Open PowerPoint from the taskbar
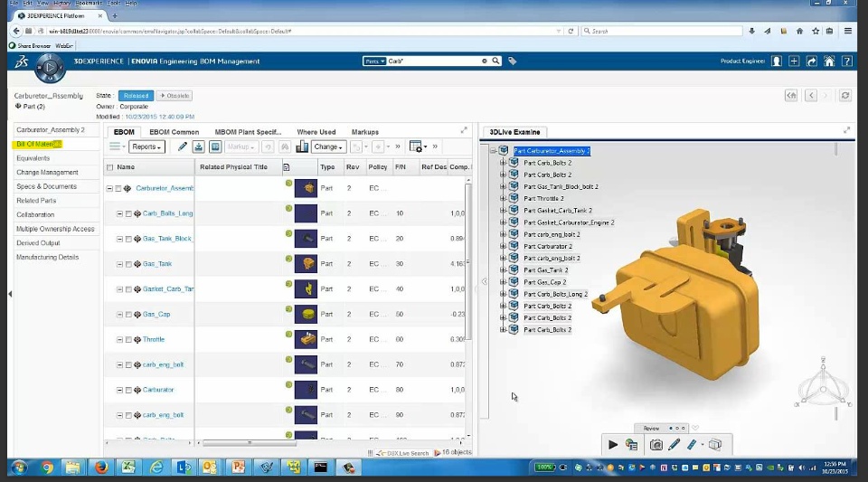 click(239, 468)
